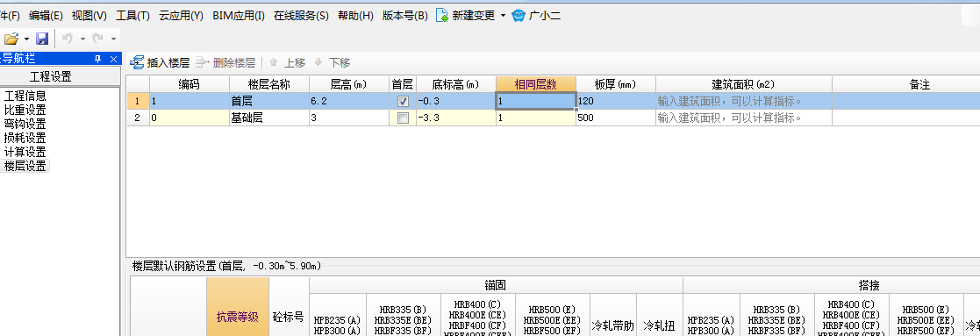Click the 新建变更 button label
The width and height of the screenshot is (980, 336).
[x=473, y=16]
